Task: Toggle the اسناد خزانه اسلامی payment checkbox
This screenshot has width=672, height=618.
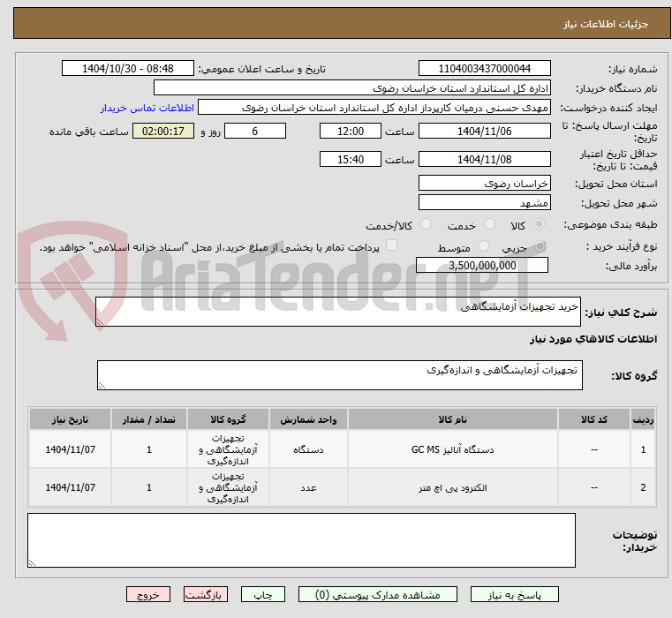Action: pos(392,245)
